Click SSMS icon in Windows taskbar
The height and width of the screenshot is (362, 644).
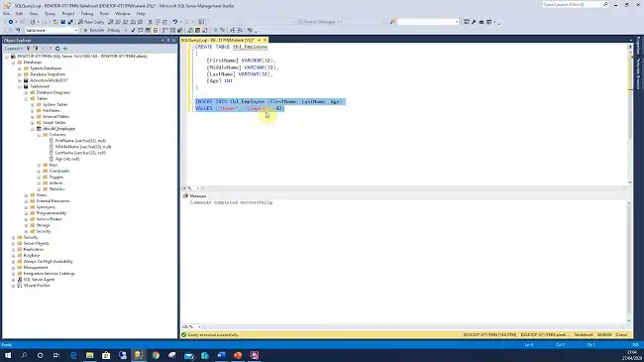pos(139,355)
